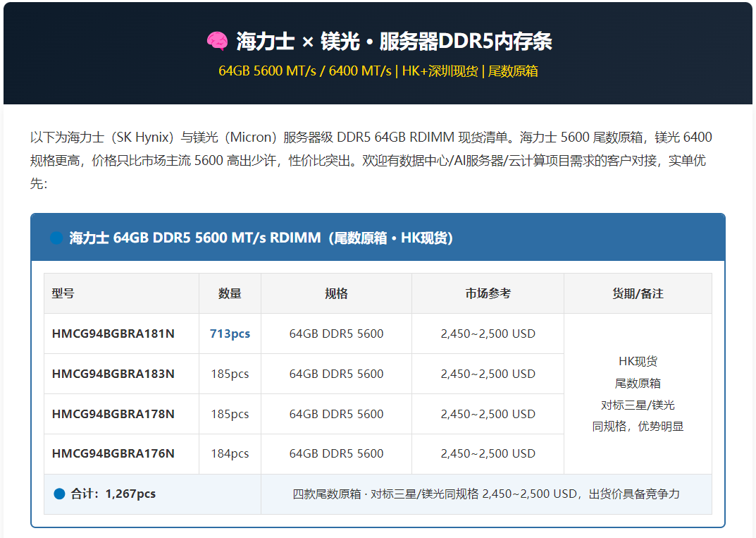
Task: Click the 184pcs quantity cell
Action: point(230,453)
